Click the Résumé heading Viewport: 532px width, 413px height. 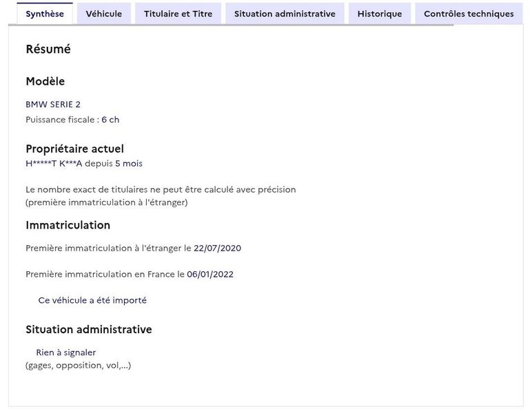(x=48, y=49)
